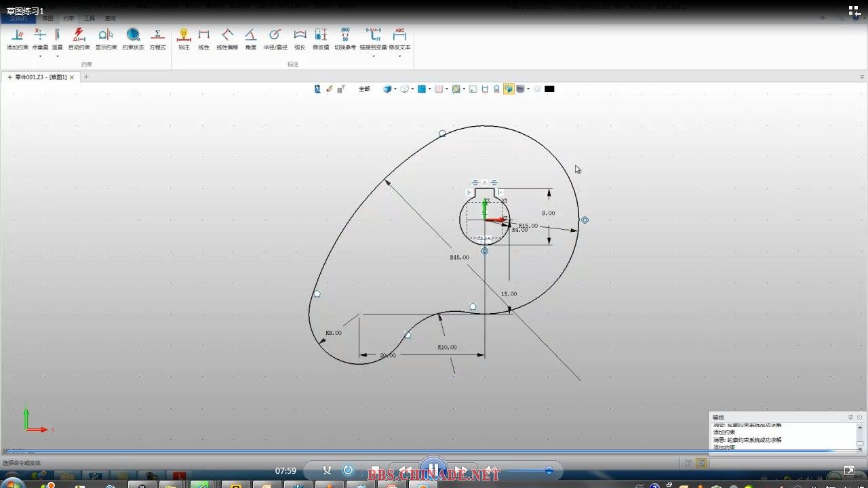Expand the 竖直 dropdown arrow
This screenshot has width=868, height=488.
point(58,56)
